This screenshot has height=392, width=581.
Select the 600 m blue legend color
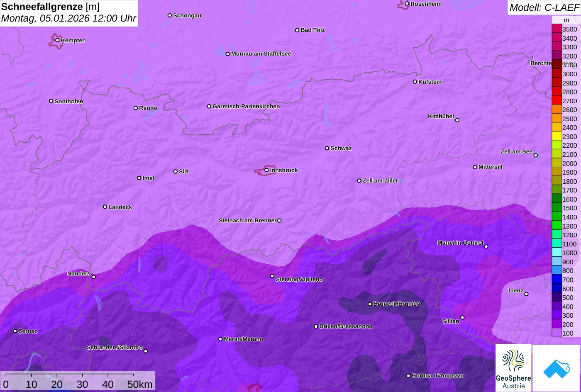[557, 288]
